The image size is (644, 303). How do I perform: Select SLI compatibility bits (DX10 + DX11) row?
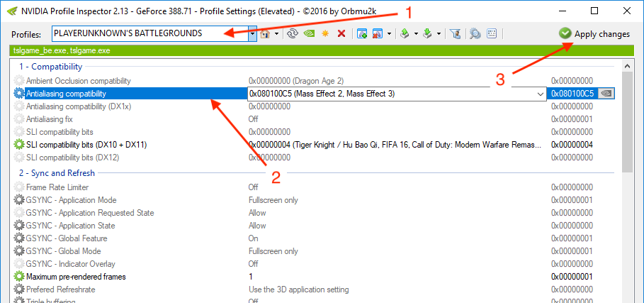pos(314,145)
